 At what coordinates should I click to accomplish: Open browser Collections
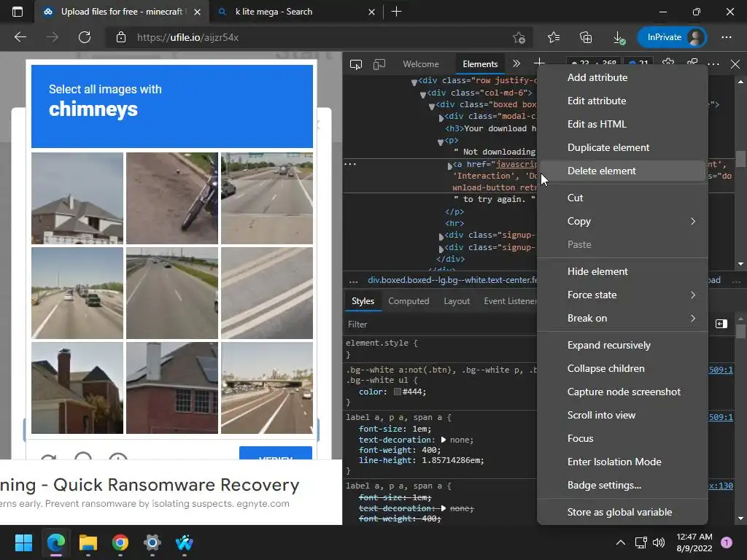point(586,37)
